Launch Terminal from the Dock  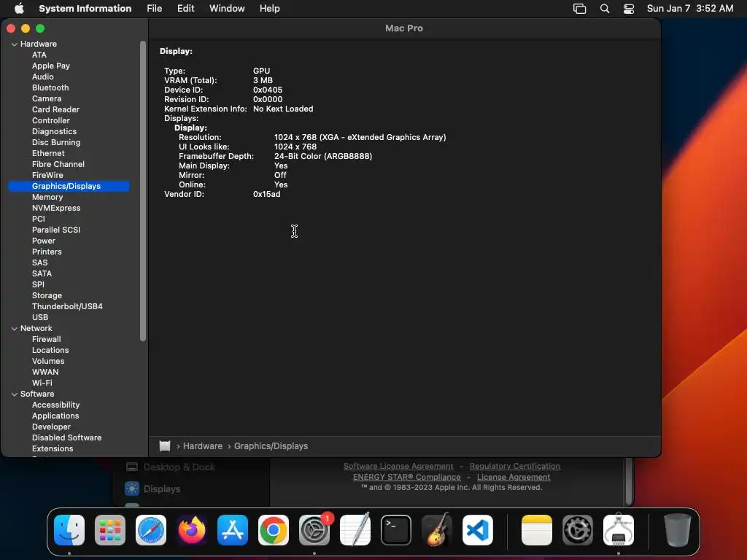(x=396, y=530)
